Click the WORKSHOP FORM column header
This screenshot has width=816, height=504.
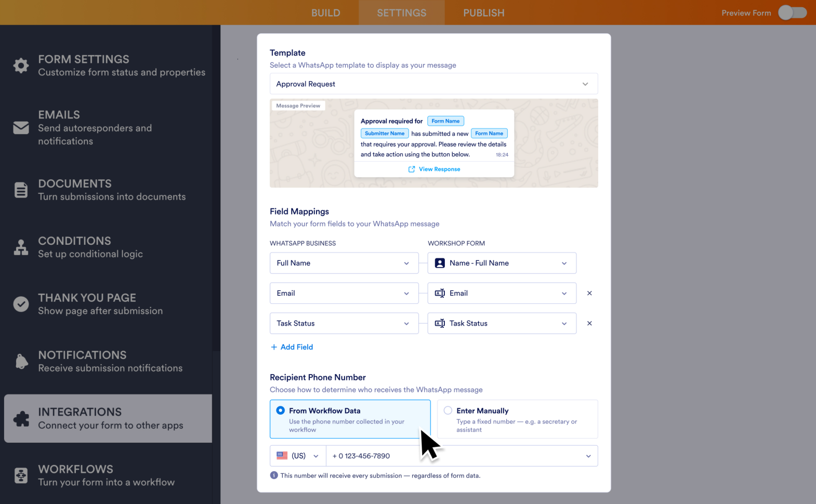click(x=456, y=243)
